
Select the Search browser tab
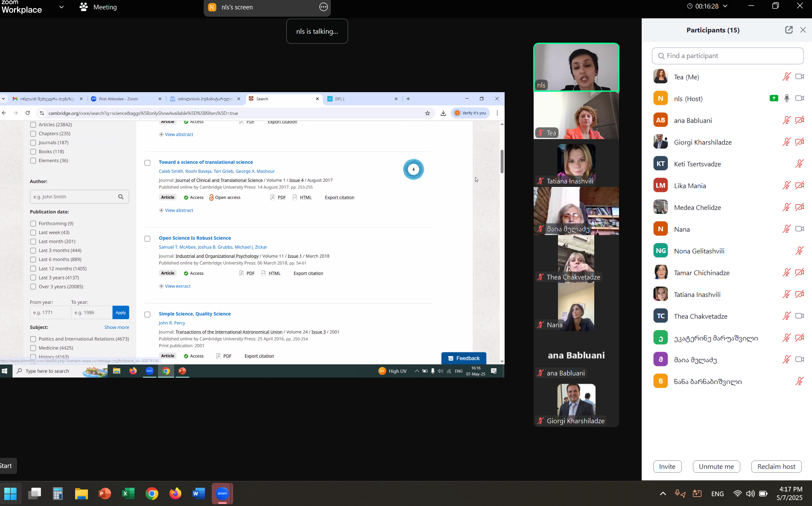point(283,99)
